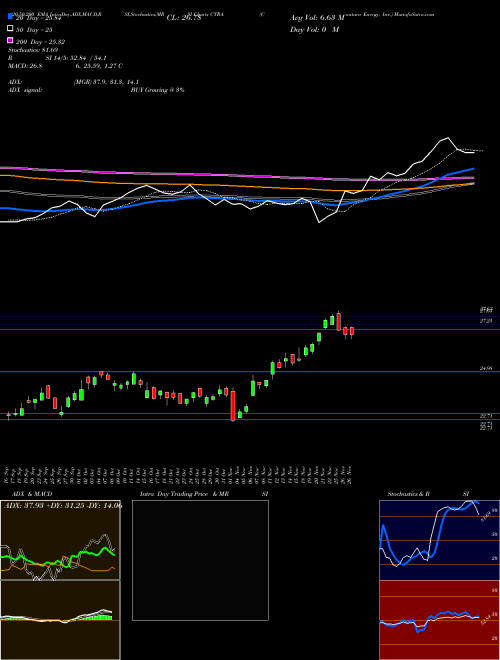Screen dimensions: 500x660
Task: Open the red RSI mini chart
Action: pos(439,620)
